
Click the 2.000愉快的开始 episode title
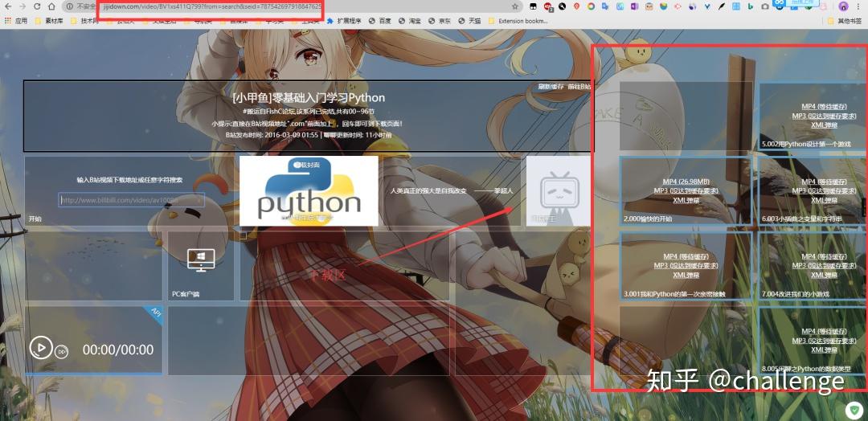648,219
